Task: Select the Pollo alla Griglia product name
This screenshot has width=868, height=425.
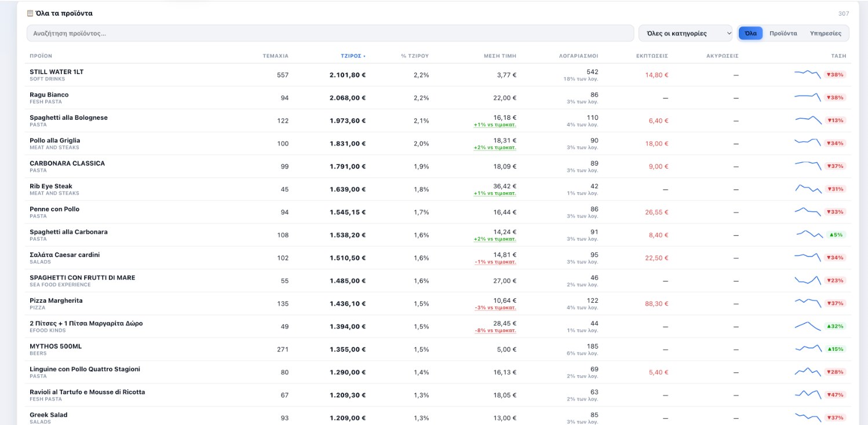Action: coord(54,140)
